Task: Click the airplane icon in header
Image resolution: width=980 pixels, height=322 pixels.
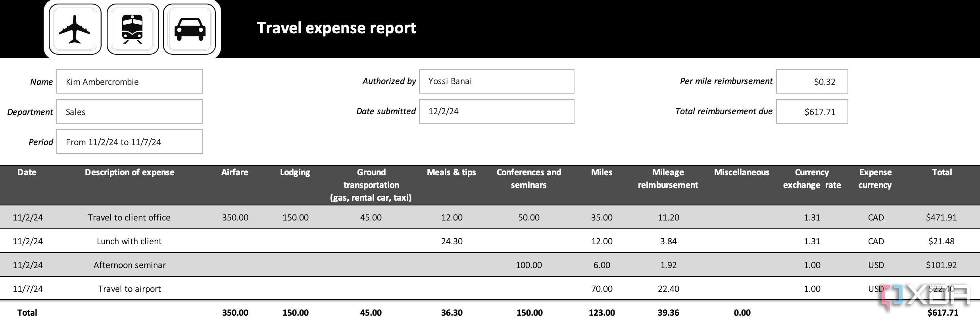Action: point(75,29)
